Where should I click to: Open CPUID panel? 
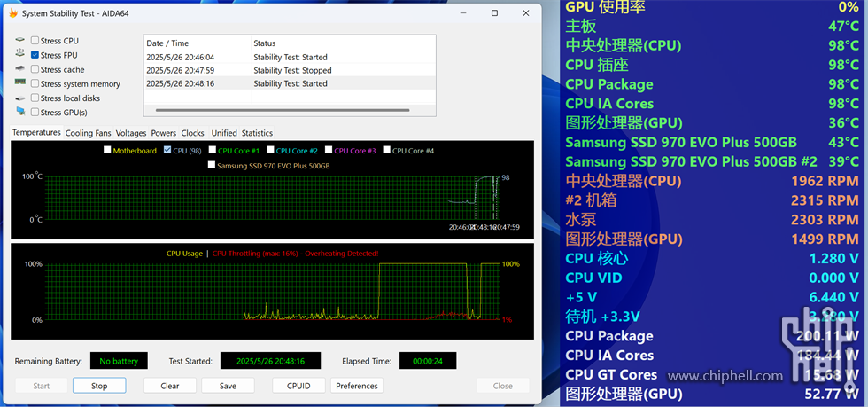click(x=298, y=386)
